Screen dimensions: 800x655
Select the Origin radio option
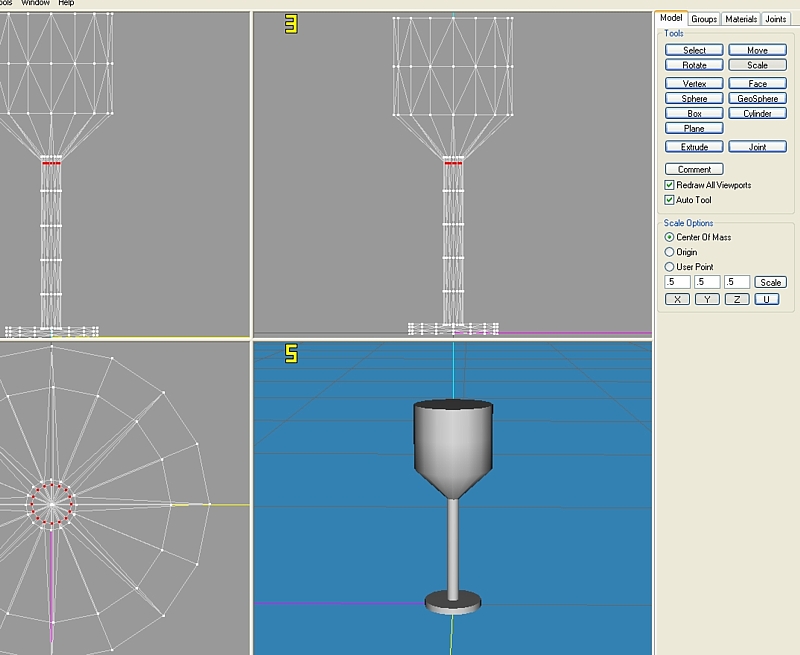coord(670,252)
